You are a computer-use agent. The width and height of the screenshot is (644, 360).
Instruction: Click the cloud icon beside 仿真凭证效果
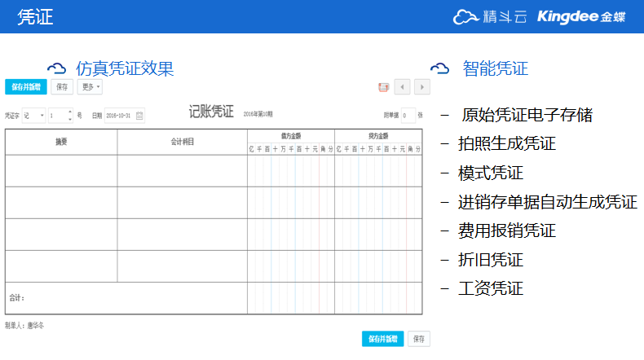click(x=57, y=68)
